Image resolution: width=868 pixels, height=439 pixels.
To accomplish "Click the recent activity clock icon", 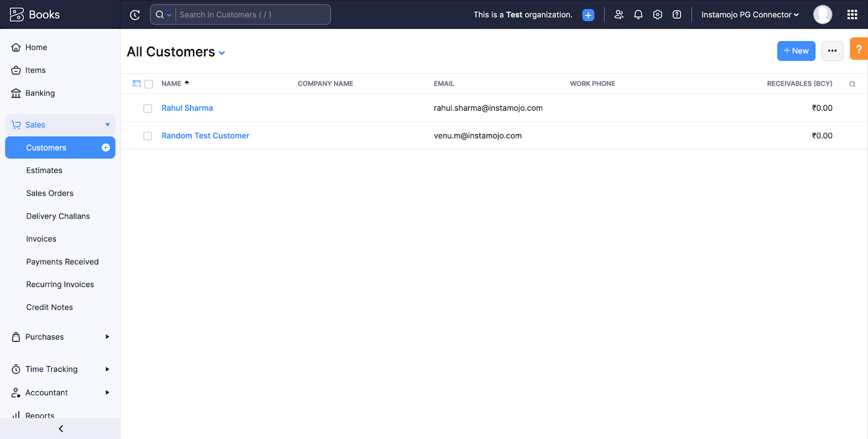I will pyautogui.click(x=135, y=15).
